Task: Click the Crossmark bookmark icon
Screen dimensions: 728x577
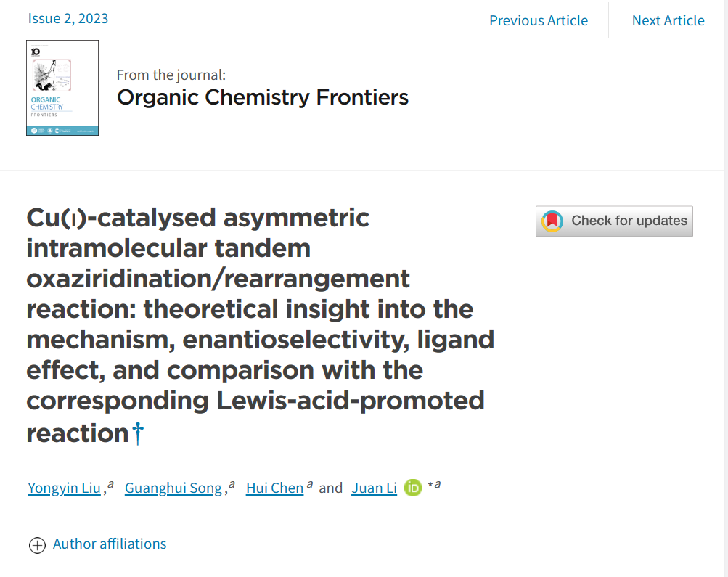Action: pyautogui.click(x=552, y=221)
